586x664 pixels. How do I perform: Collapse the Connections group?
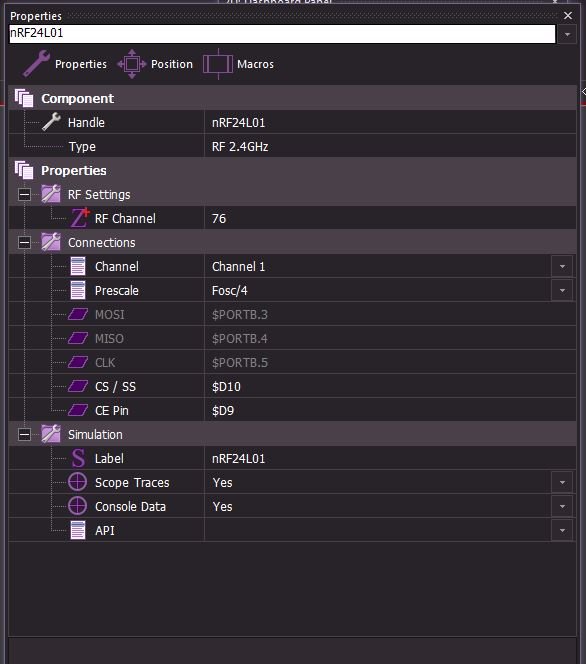(25, 243)
